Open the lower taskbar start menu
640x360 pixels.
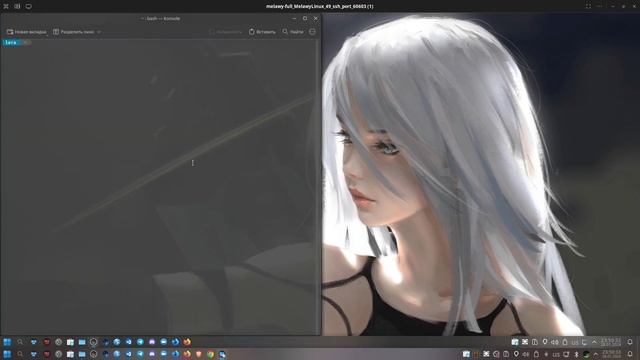7,354
